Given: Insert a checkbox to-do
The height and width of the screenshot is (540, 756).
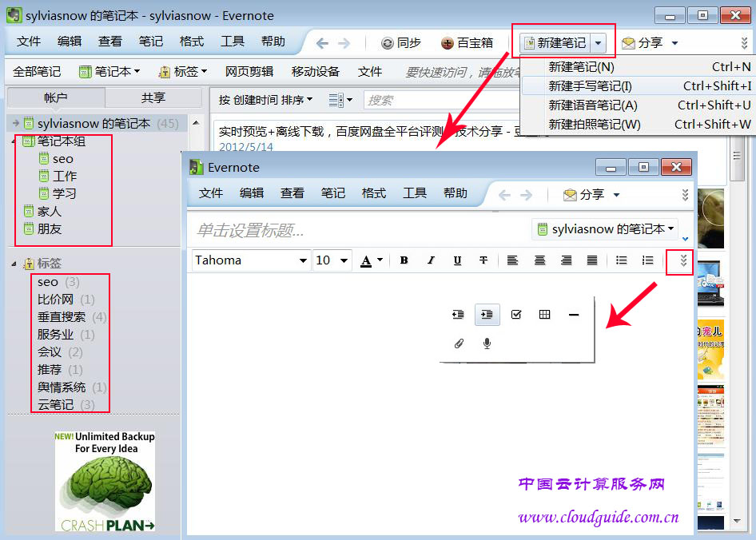Looking at the screenshot, I should [x=516, y=315].
